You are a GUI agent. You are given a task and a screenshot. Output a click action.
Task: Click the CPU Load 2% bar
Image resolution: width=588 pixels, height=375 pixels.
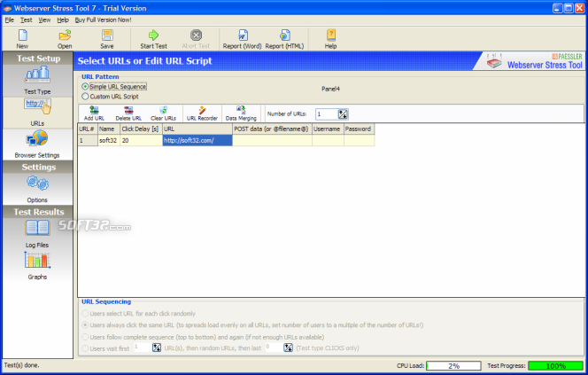click(x=453, y=365)
